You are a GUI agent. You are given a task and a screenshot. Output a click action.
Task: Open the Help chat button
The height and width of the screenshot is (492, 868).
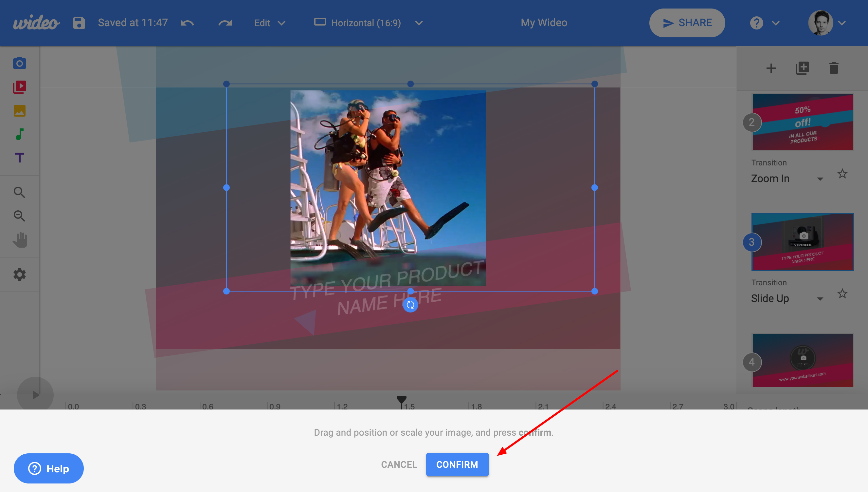tap(49, 468)
